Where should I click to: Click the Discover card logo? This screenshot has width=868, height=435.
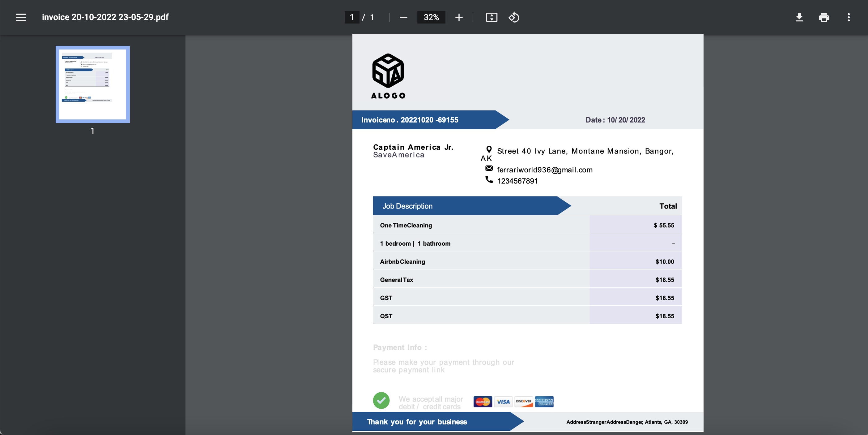(524, 402)
